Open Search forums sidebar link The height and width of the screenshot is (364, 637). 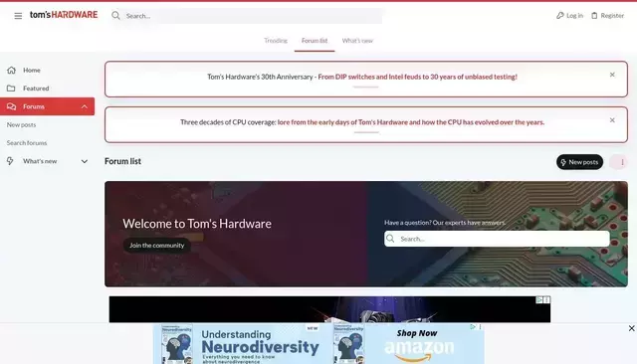click(x=27, y=143)
